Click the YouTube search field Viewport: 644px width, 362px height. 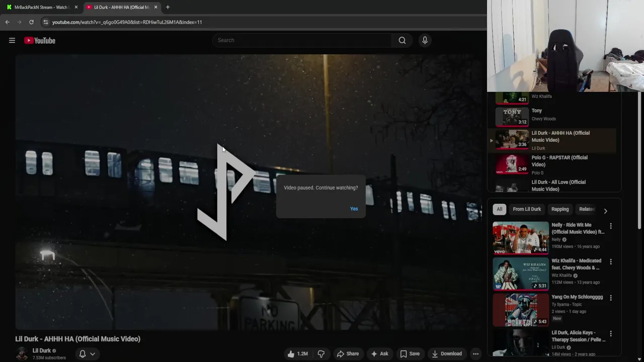(302, 40)
